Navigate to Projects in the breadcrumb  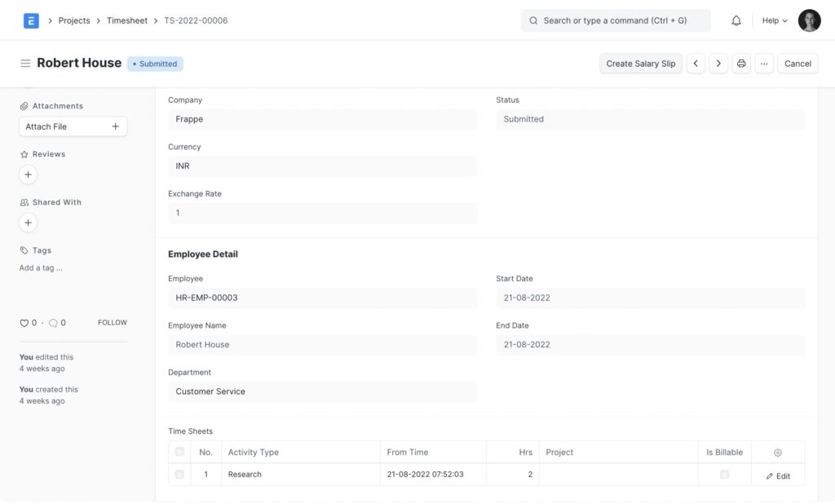click(x=74, y=20)
